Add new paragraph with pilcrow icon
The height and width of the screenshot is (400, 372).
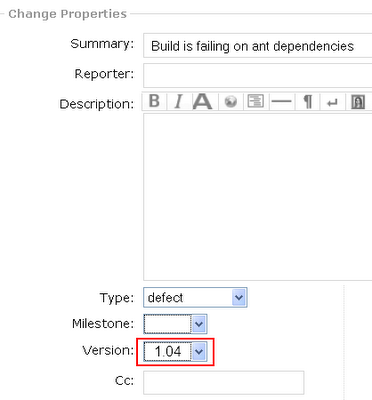pyautogui.click(x=308, y=101)
